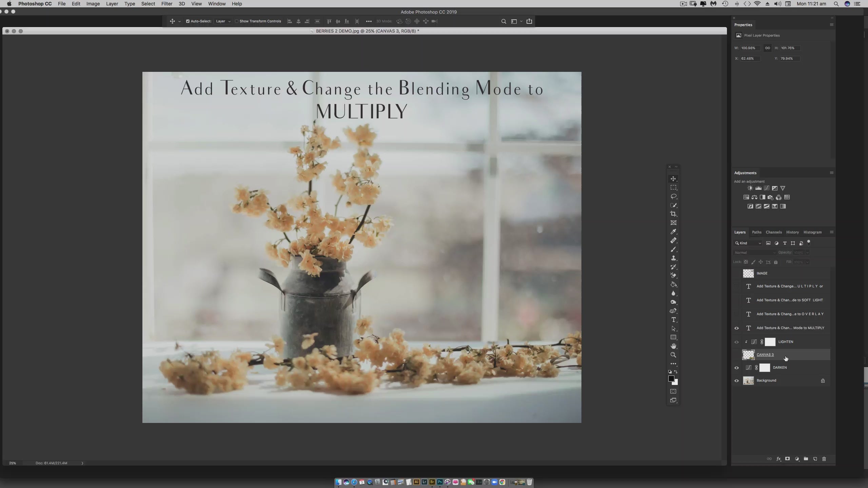868x488 pixels.
Task: Select the Horizontal Type tool
Action: pos(673,320)
